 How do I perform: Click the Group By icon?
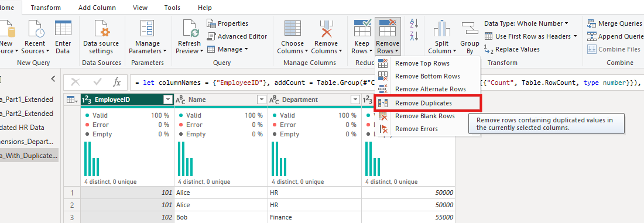point(470,29)
